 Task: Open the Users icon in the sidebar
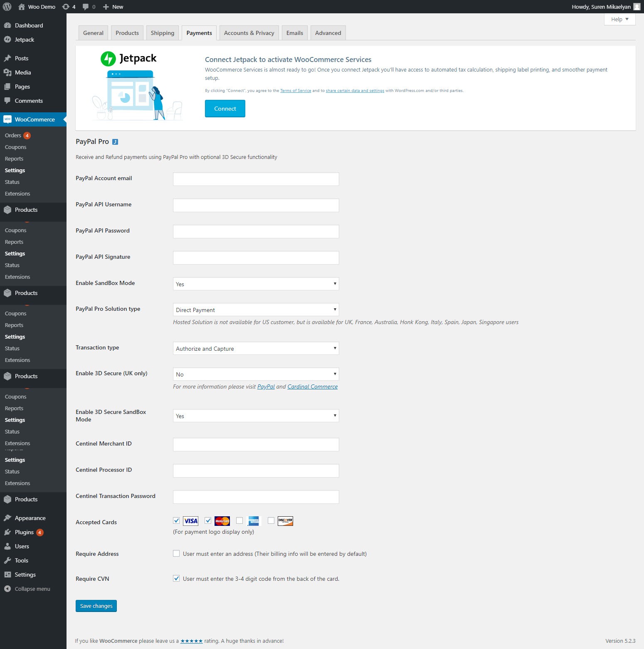(x=7, y=546)
